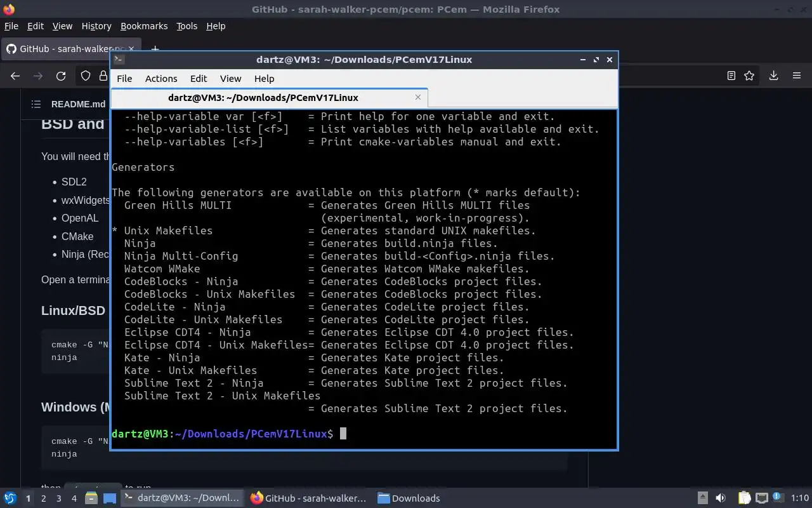Click the SDL2 list item in README
This screenshot has width=812, height=508.
(74, 182)
